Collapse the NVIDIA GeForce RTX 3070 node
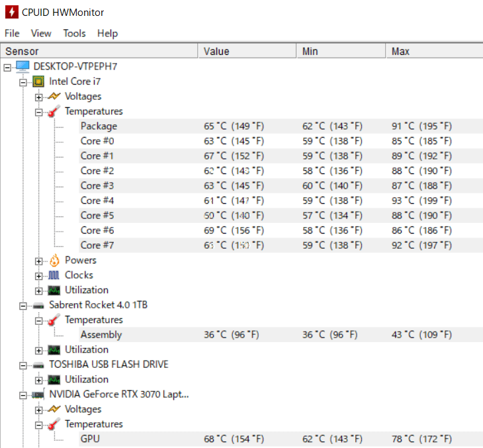 pyautogui.click(x=22, y=395)
